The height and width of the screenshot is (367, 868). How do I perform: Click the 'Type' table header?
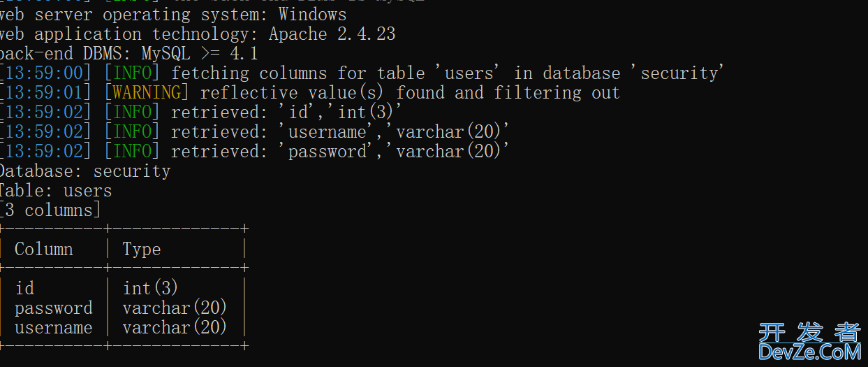142,250
